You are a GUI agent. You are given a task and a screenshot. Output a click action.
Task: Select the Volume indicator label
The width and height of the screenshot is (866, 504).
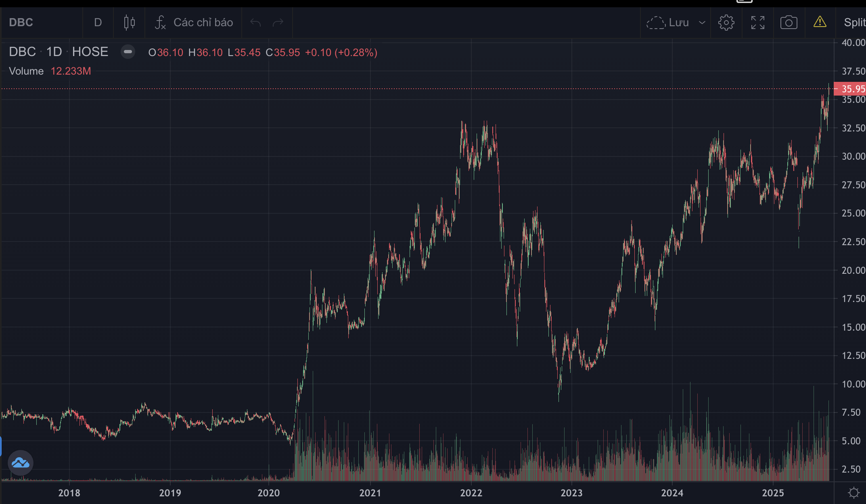tap(26, 71)
